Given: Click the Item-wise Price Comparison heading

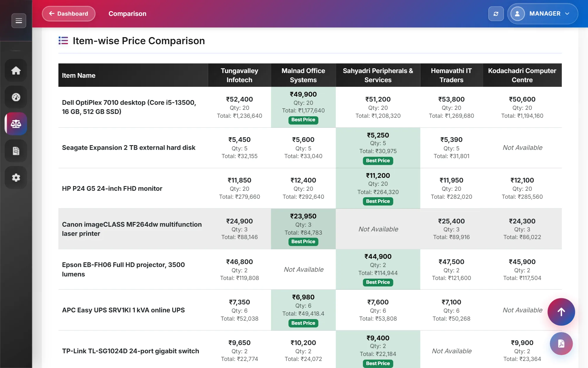Looking at the screenshot, I should [x=139, y=41].
